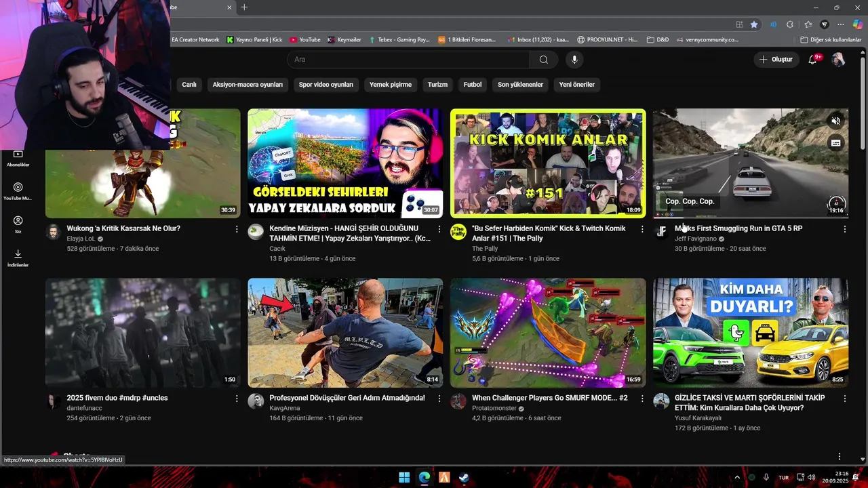This screenshot has width=868, height=488.
Task: Open more options for Kick Komik Anlar video
Action: (642, 229)
